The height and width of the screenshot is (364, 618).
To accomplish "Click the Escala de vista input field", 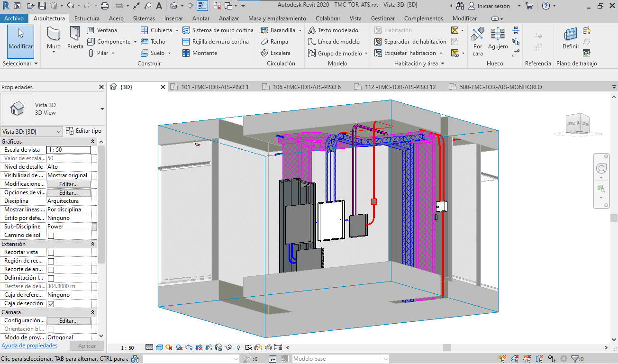I will (x=68, y=150).
